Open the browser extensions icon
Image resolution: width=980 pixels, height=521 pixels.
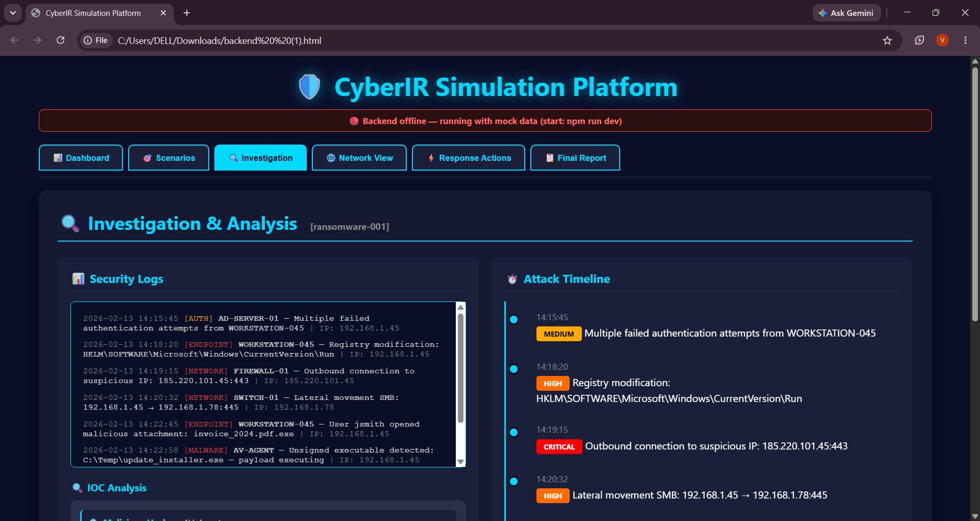pyautogui.click(x=919, y=40)
